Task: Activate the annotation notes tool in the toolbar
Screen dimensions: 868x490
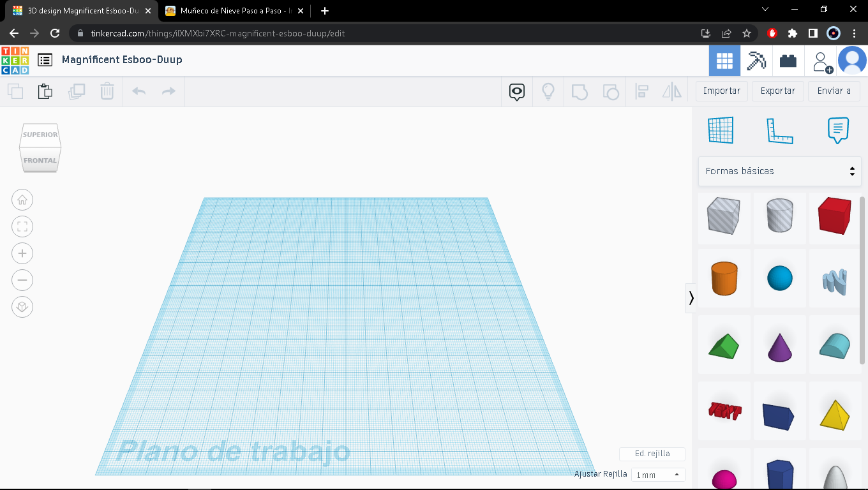Action: [516, 91]
